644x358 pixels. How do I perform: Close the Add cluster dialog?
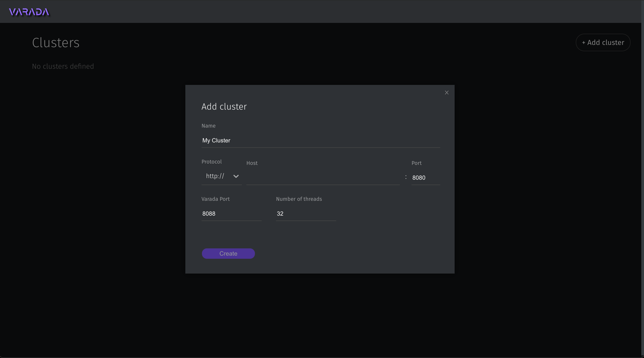447,93
